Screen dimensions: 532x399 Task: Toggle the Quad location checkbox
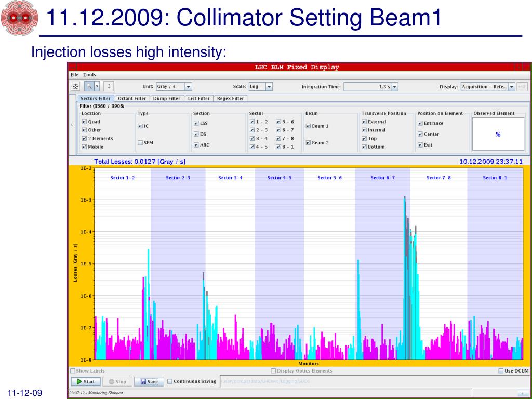point(84,122)
